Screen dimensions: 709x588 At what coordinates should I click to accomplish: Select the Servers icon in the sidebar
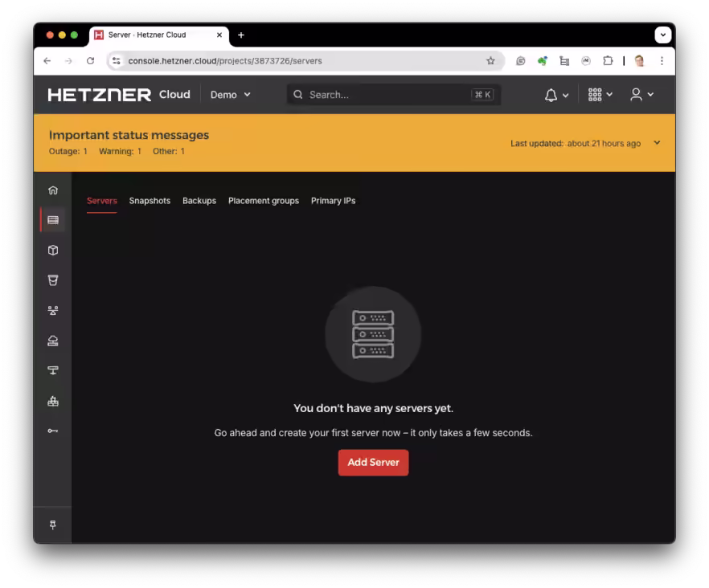tap(52, 220)
